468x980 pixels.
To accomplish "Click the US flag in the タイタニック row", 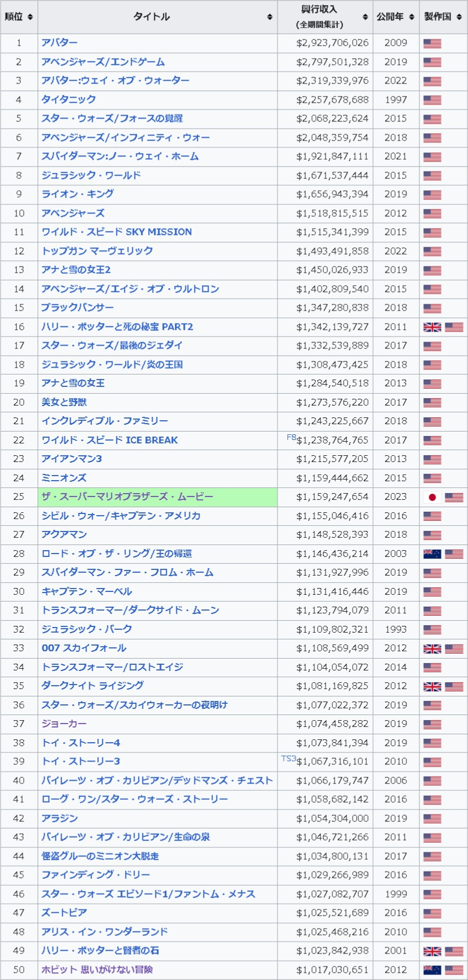I will coord(432,100).
